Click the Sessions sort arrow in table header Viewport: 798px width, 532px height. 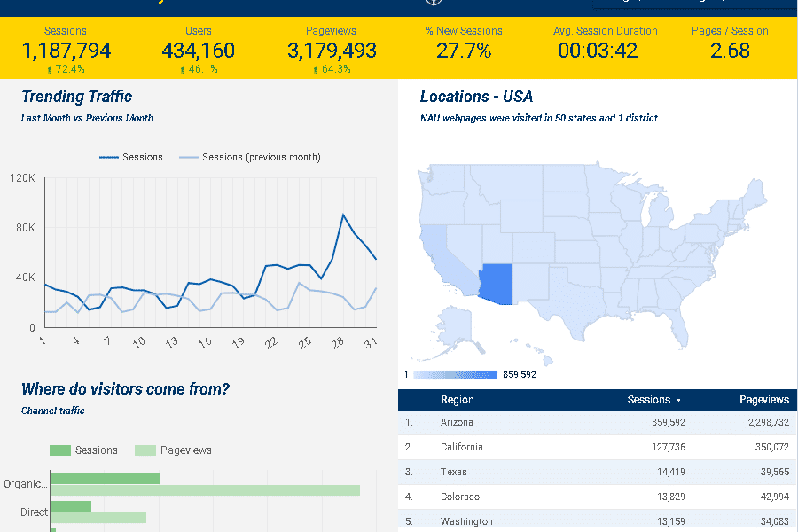(679, 401)
